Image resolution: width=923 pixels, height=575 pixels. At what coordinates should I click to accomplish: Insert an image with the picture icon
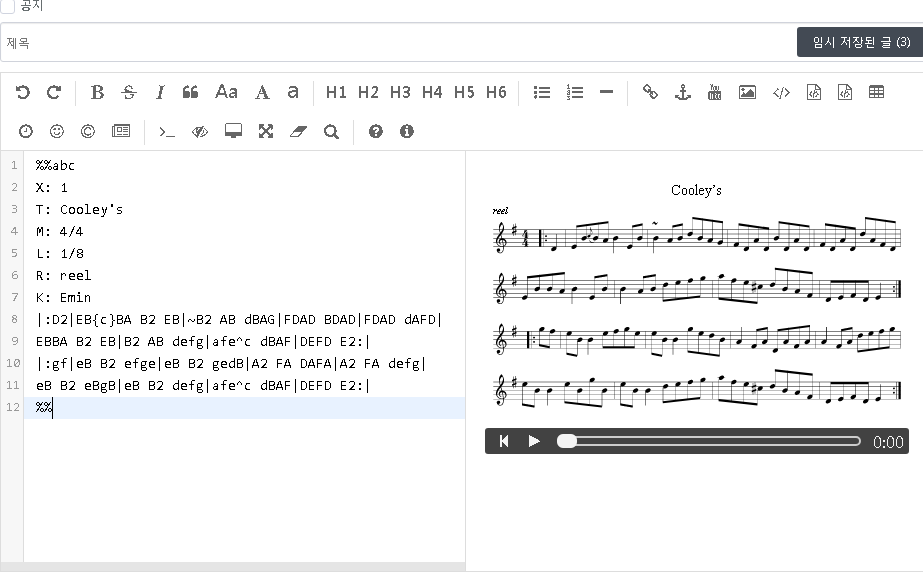747,92
